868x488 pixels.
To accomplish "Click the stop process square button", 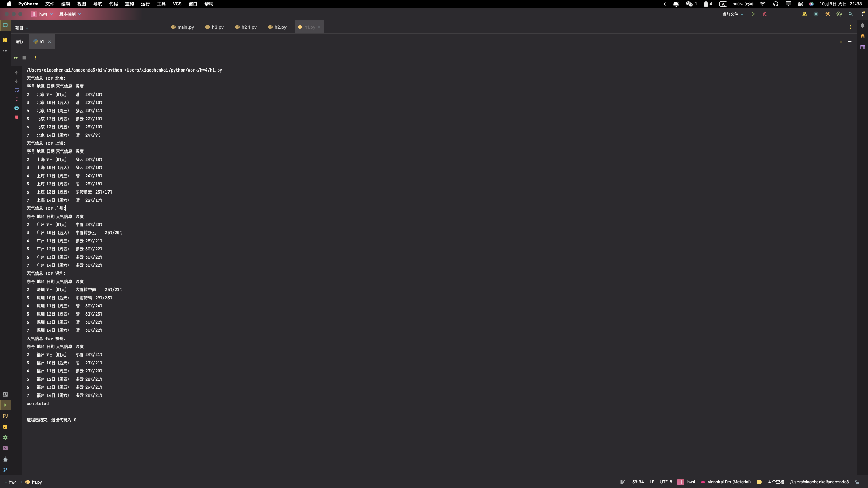I will coord(24,58).
